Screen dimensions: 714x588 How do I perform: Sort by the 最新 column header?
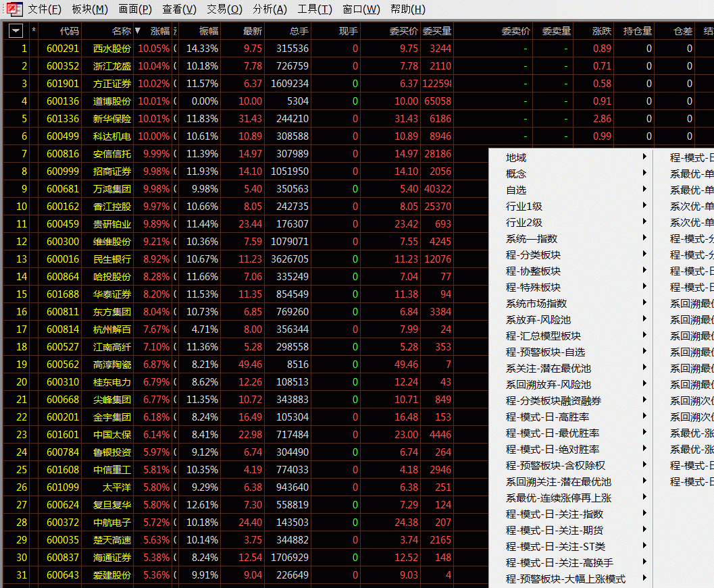coord(252,31)
